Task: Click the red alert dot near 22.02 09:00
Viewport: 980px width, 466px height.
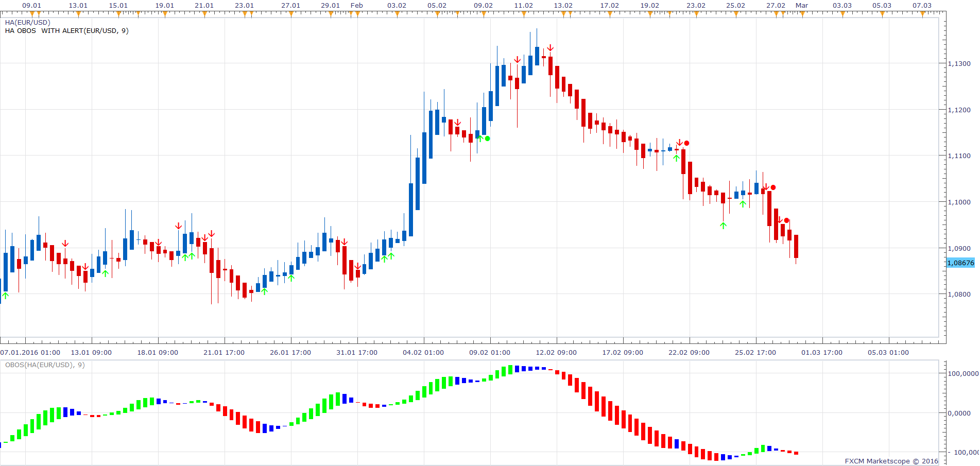Action: point(686,143)
